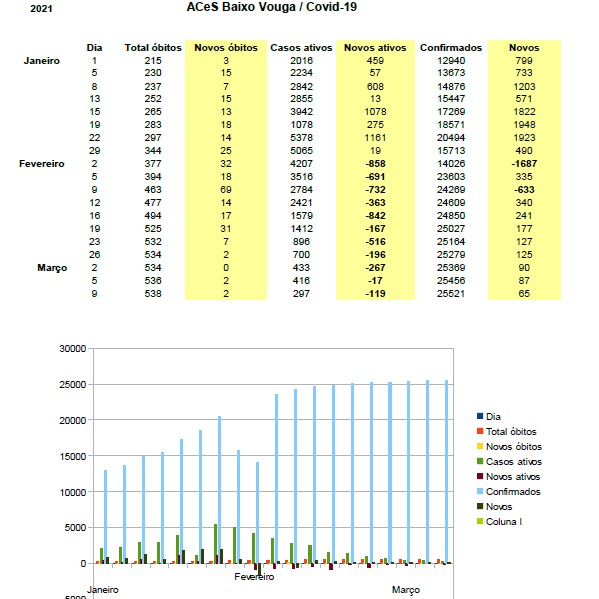The image size is (599, 599).
Task: Click the Novos legend color square
Action: [x=480, y=506]
